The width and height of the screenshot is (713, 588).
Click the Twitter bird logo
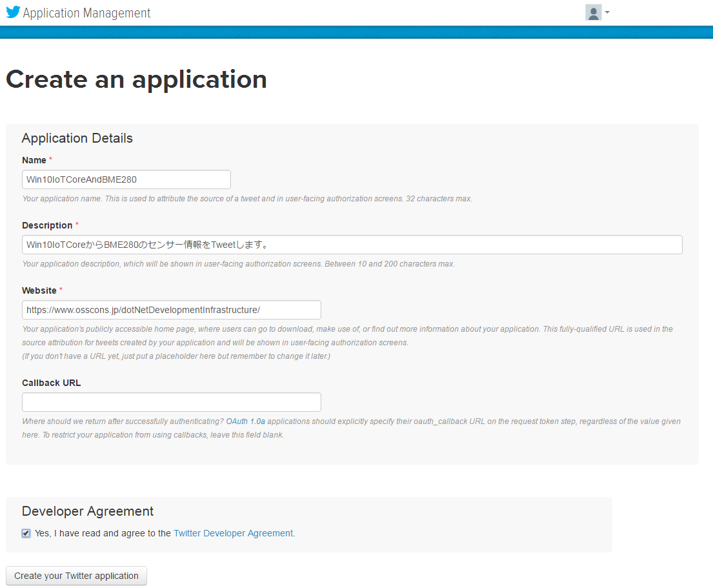coord(13,12)
